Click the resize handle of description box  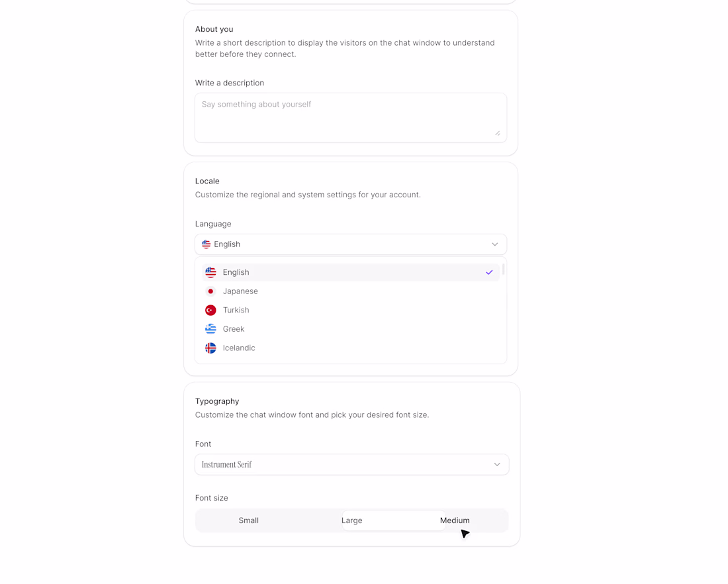[497, 132]
